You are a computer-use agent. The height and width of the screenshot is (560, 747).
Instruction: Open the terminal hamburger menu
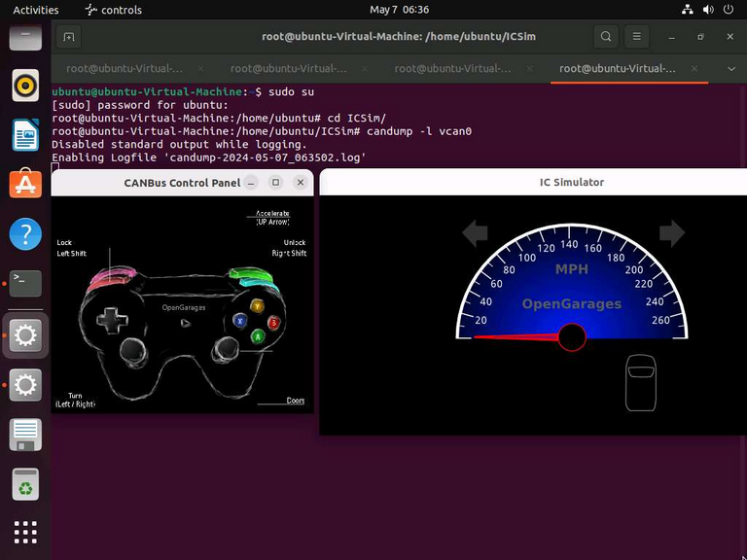tap(636, 37)
